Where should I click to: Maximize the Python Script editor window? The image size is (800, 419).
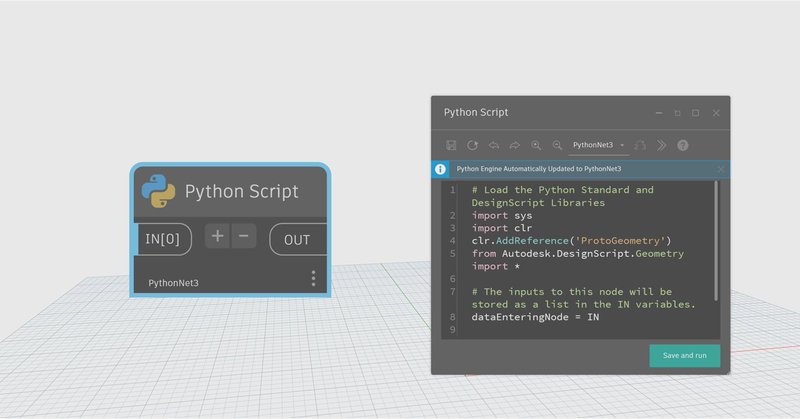click(x=695, y=113)
